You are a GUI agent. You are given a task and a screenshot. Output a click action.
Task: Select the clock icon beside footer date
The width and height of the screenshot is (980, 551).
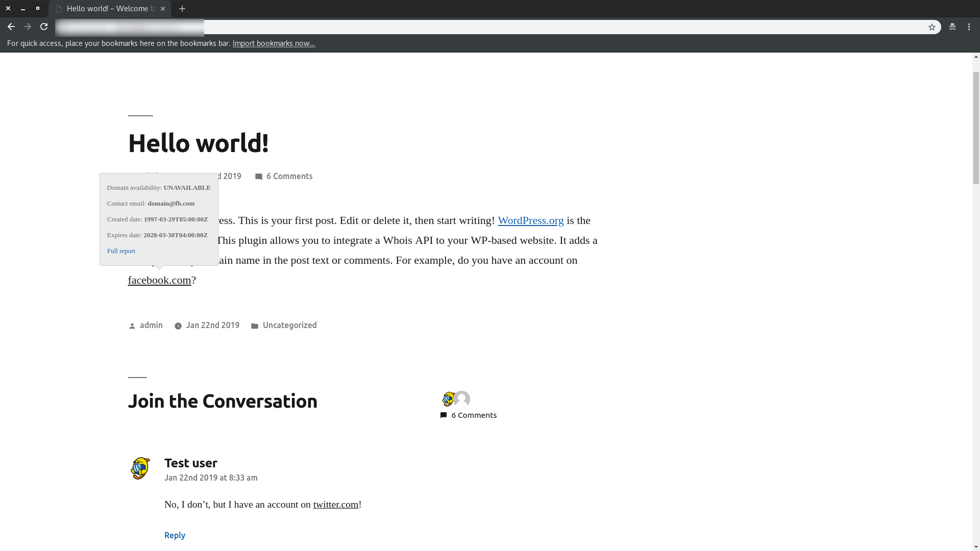pyautogui.click(x=178, y=326)
